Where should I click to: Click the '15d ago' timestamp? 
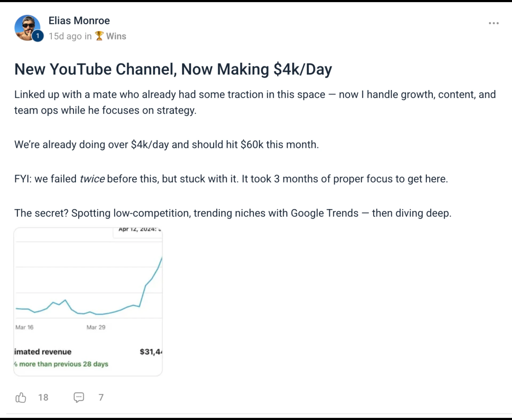tap(65, 36)
